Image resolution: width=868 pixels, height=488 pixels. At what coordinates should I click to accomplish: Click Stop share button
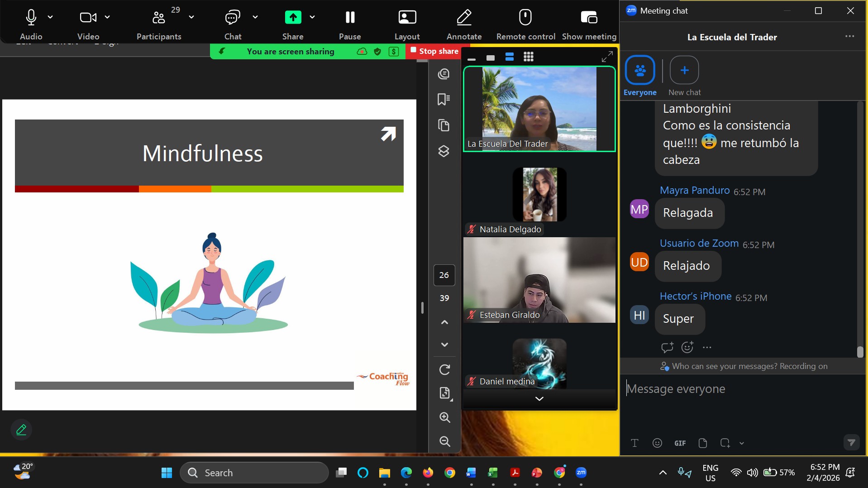tap(434, 51)
